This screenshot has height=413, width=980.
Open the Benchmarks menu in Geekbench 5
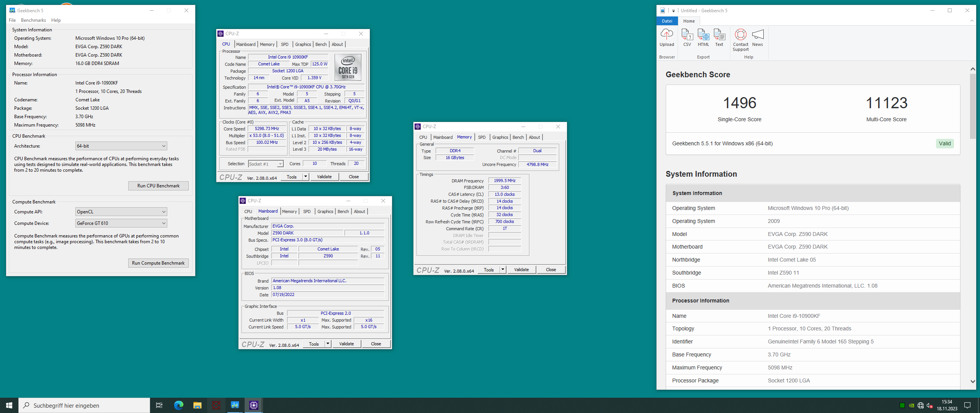33,20
